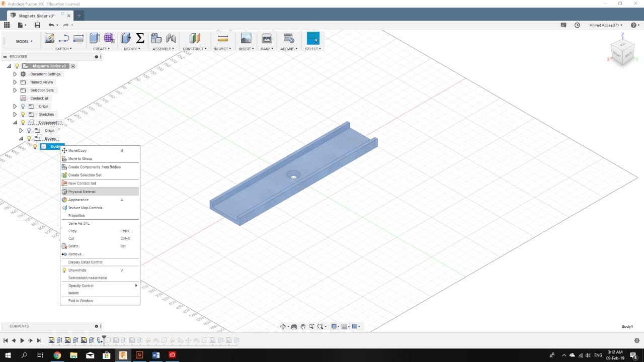The width and height of the screenshot is (644, 362).
Task: Add a new document tab
Action: 79,16
